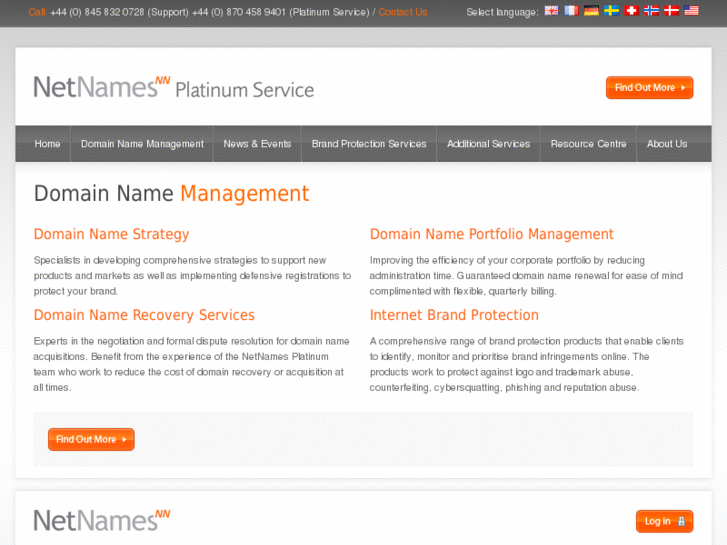
Task: Click the paragraph starting 'A comprehensive range'
Action: pyautogui.click(x=526, y=364)
